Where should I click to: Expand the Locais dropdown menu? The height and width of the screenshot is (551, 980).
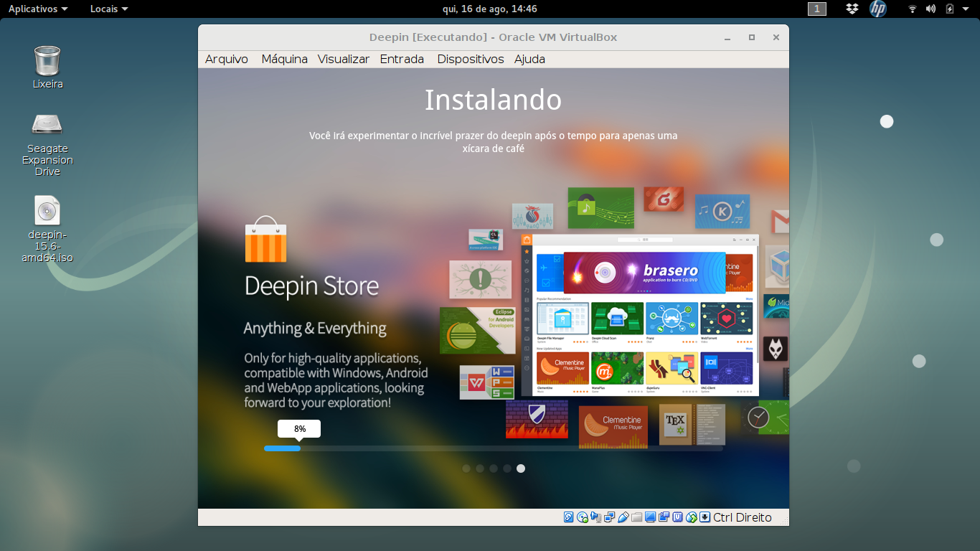click(109, 9)
